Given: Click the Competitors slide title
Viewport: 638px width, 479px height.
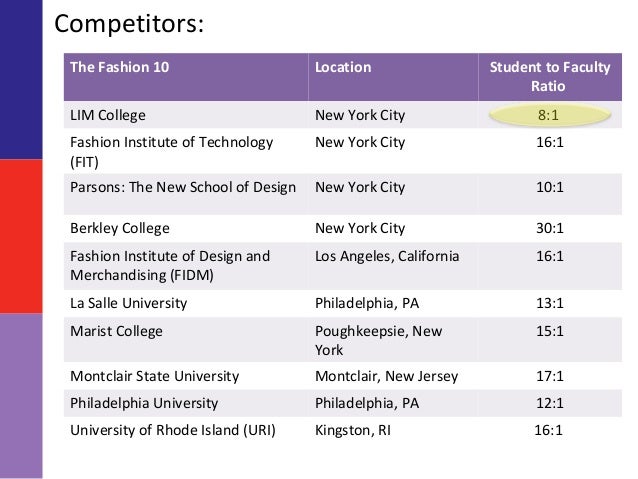Looking at the screenshot, I should [129, 24].
